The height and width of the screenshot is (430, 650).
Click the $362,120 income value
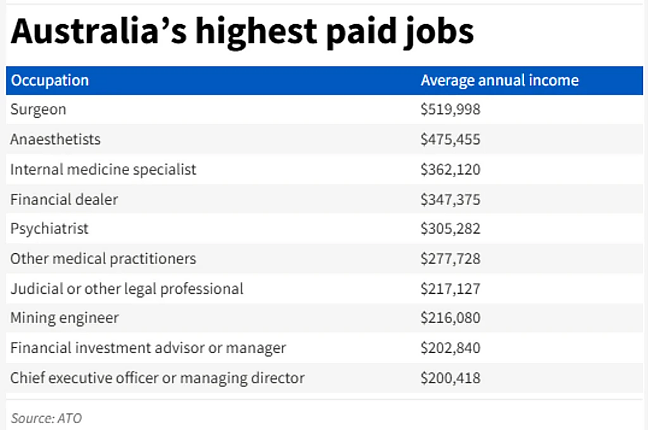coord(450,170)
